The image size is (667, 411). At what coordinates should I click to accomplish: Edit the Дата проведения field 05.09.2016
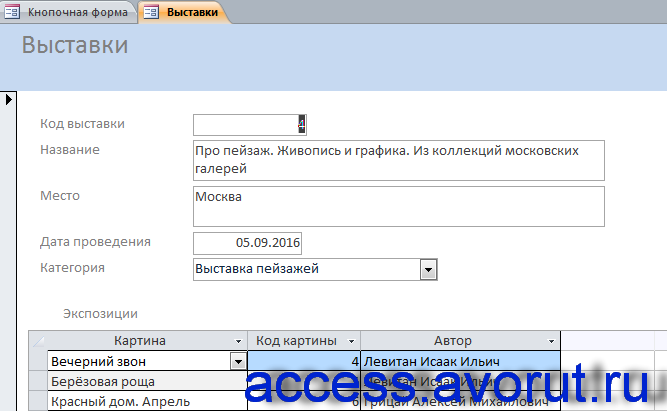247,243
